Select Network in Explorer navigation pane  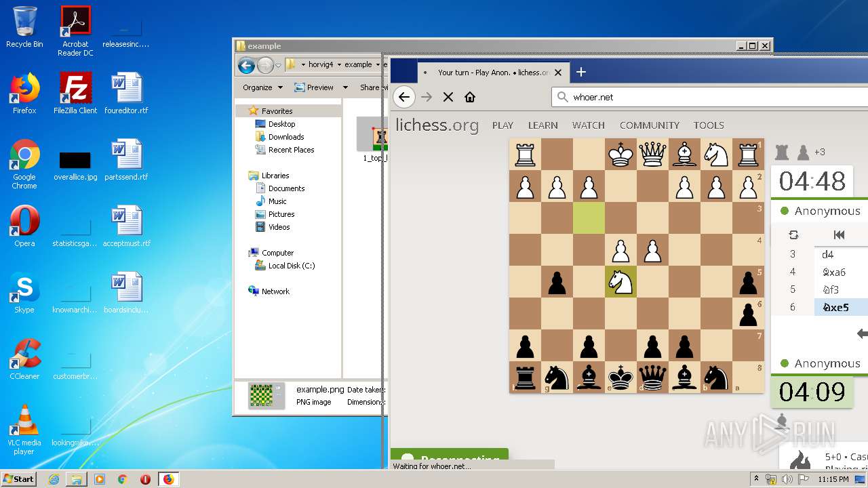tap(275, 291)
